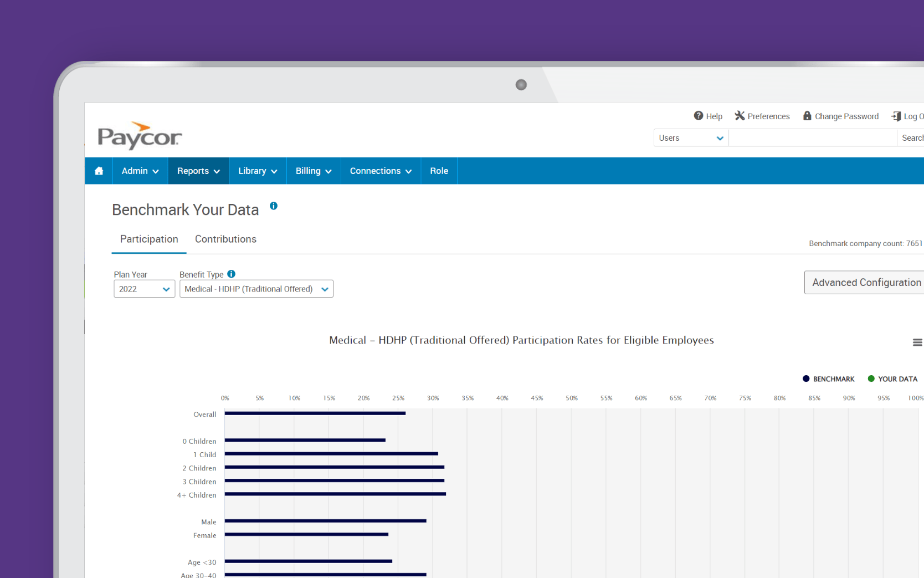Click the 'Overall' axis label
The image size is (924, 578).
tap(204, 415)
